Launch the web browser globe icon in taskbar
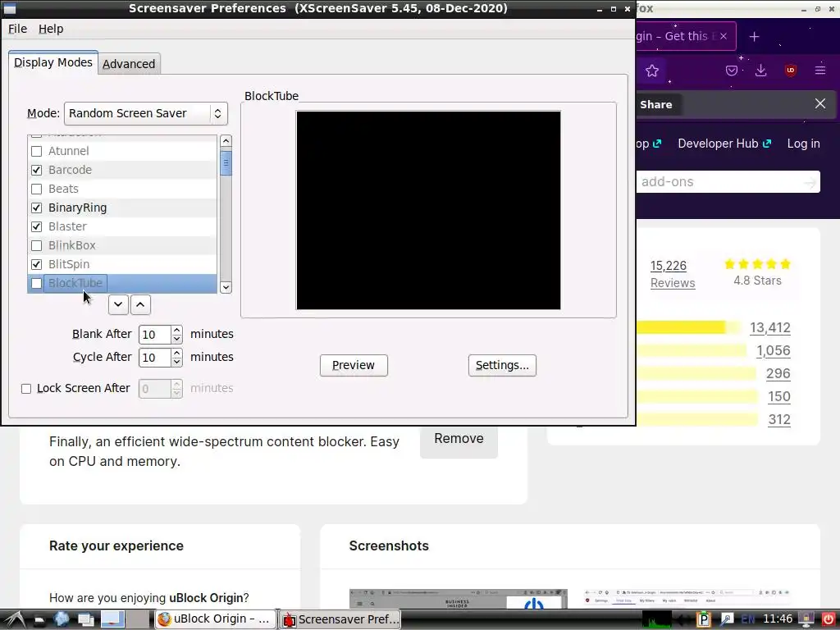The width and height of the screenshot is (840, 630). [x=61, y=619]
